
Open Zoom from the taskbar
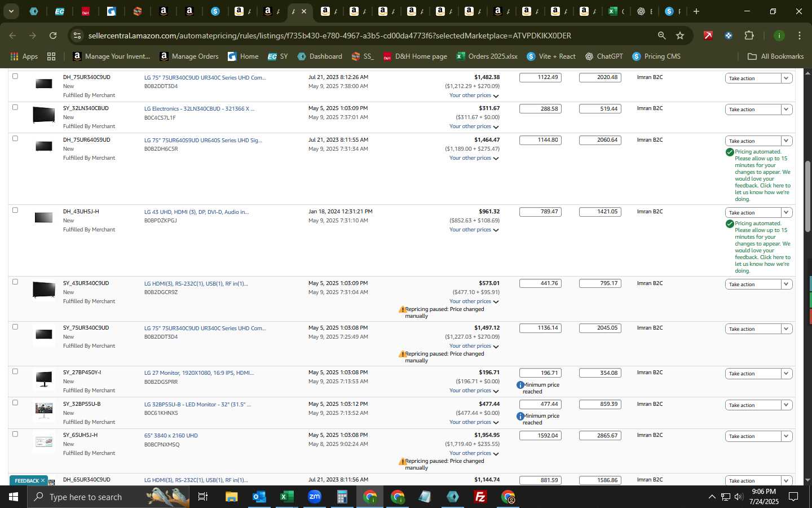[x=314, y=497]
